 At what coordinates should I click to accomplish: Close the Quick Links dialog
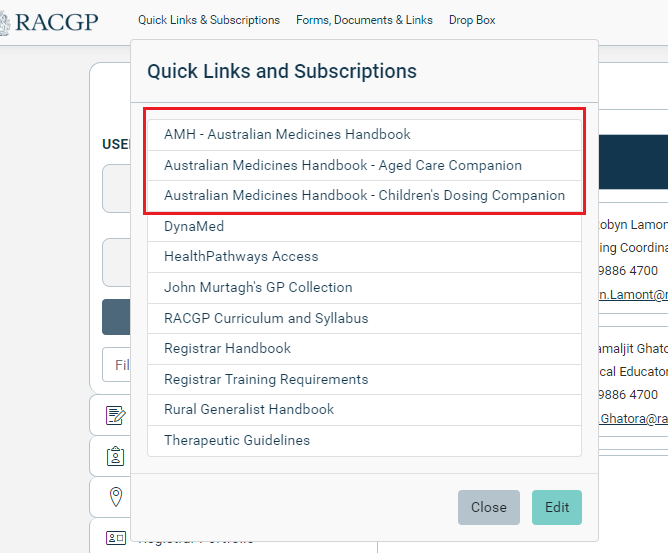coord(488,507)
